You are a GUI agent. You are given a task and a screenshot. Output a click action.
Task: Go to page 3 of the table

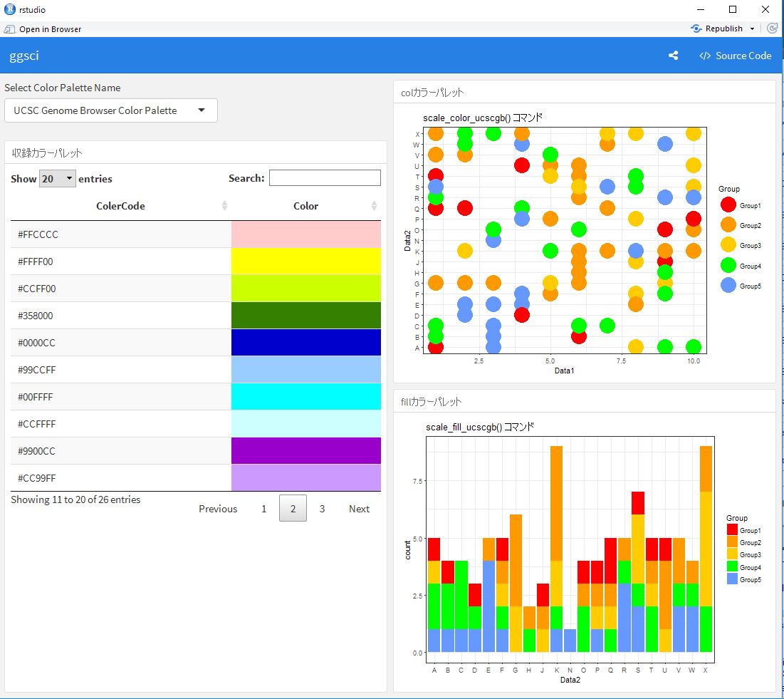pos(322,508)
